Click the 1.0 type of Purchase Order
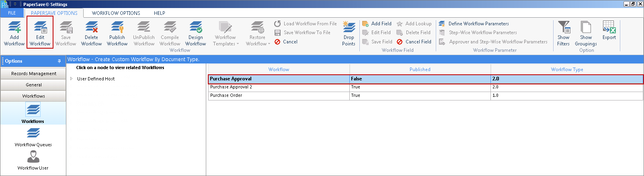 [x=567, y=96]
